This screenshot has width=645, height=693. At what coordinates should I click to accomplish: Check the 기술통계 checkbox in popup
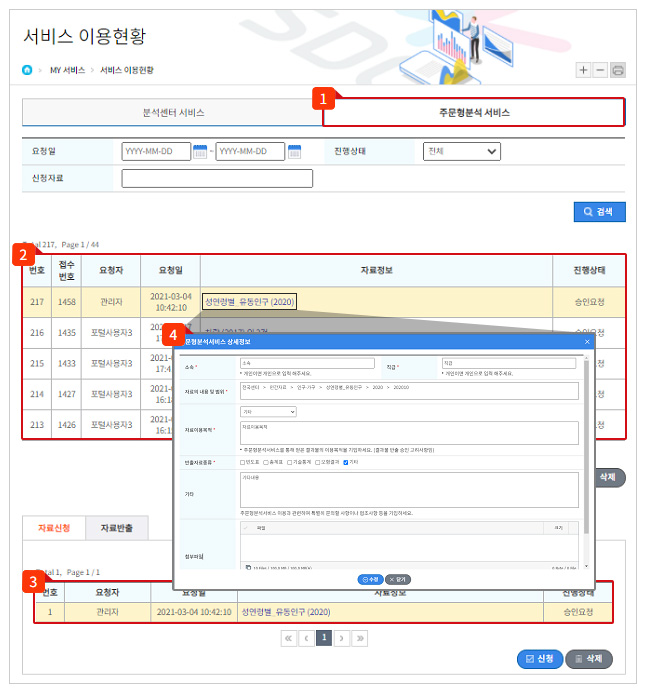click(x=290, y=462)
